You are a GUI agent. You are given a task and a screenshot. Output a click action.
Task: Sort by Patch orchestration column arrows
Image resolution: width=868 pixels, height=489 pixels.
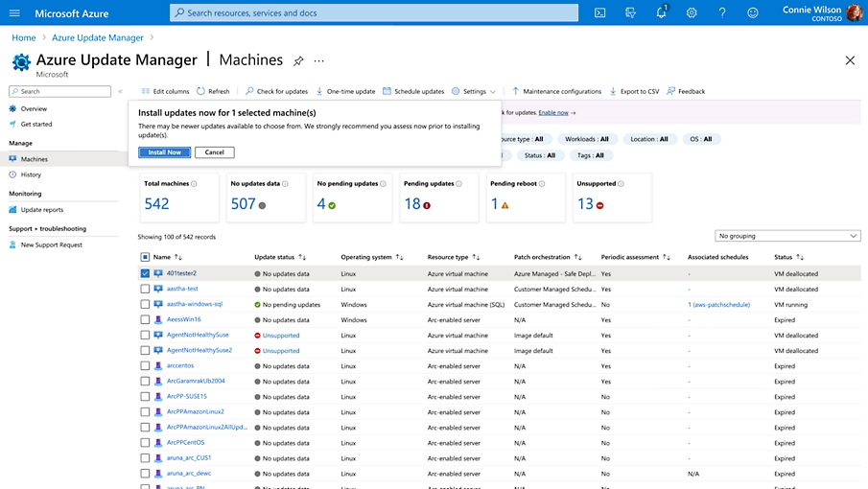click(578, 257)
